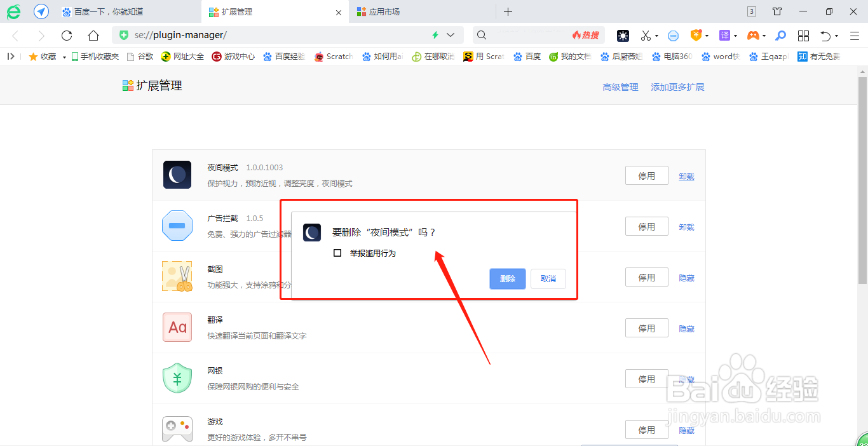868x446 pixels.
Task: Open the extensions grid icon
Action: [x=803, y=36]
